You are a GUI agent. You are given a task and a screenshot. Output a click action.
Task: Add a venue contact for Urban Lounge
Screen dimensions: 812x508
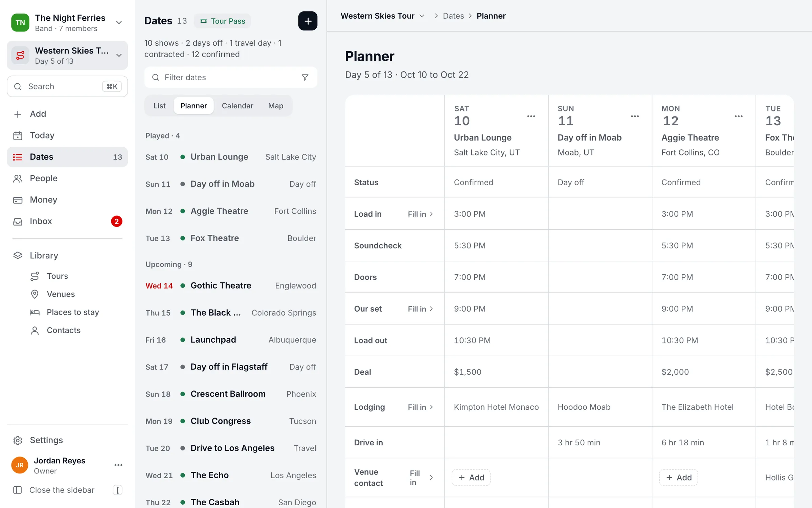(x=471, y=478)
